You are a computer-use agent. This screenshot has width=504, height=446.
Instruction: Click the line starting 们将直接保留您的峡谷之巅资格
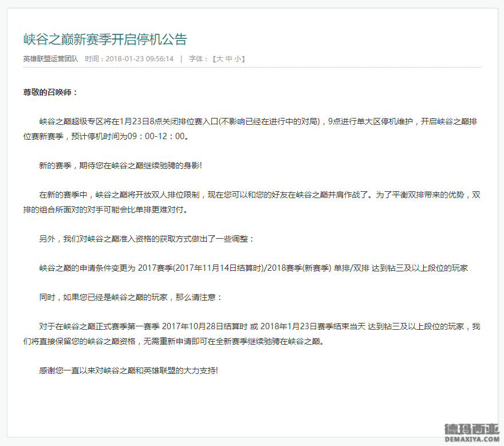[x=174, y=341]
